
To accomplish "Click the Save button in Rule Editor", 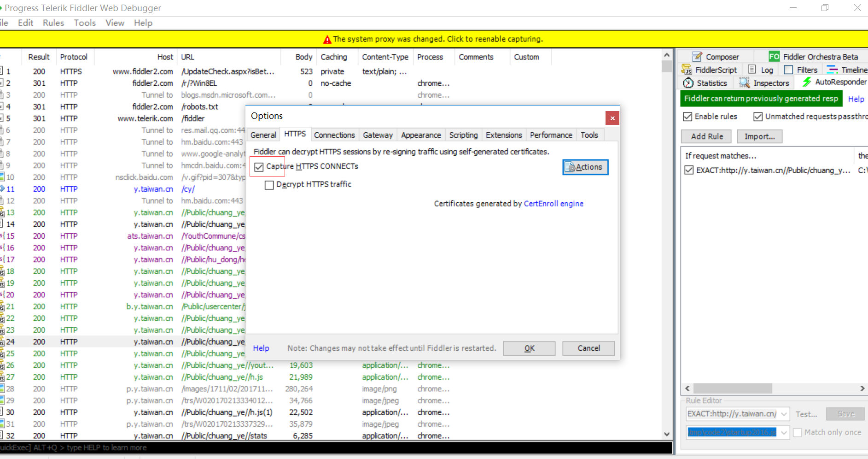I will [845, 414].
